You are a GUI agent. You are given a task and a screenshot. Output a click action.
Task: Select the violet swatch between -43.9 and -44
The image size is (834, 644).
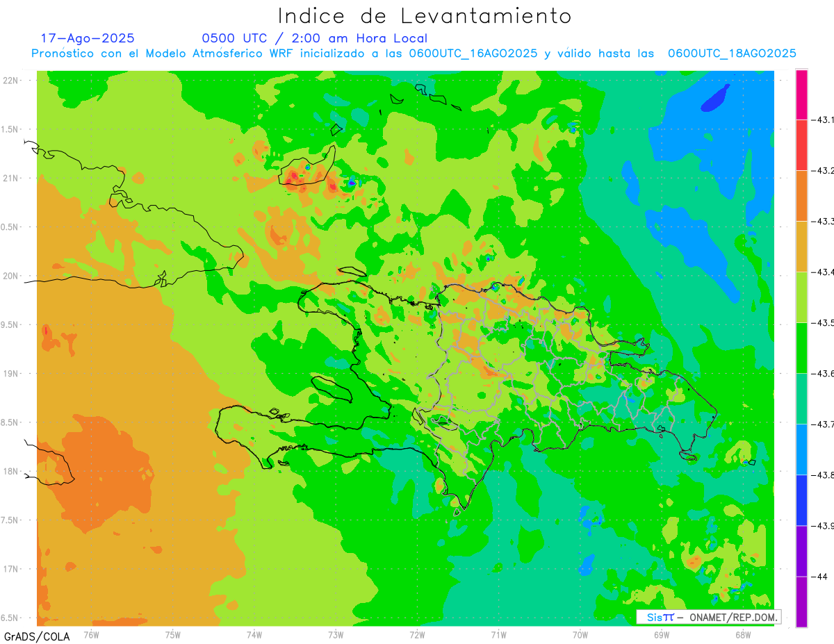(801, 551)
